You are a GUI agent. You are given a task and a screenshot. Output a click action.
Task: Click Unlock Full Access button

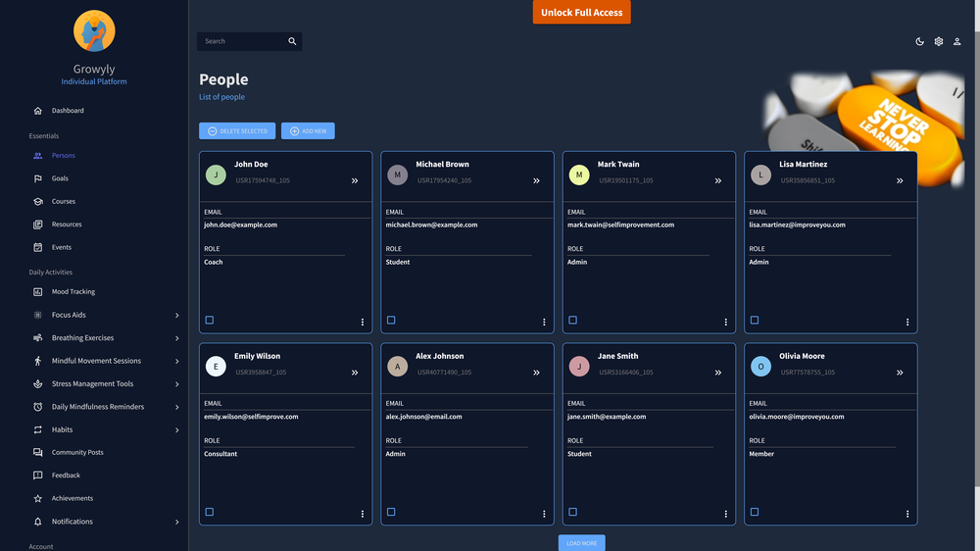coord(582,12)
